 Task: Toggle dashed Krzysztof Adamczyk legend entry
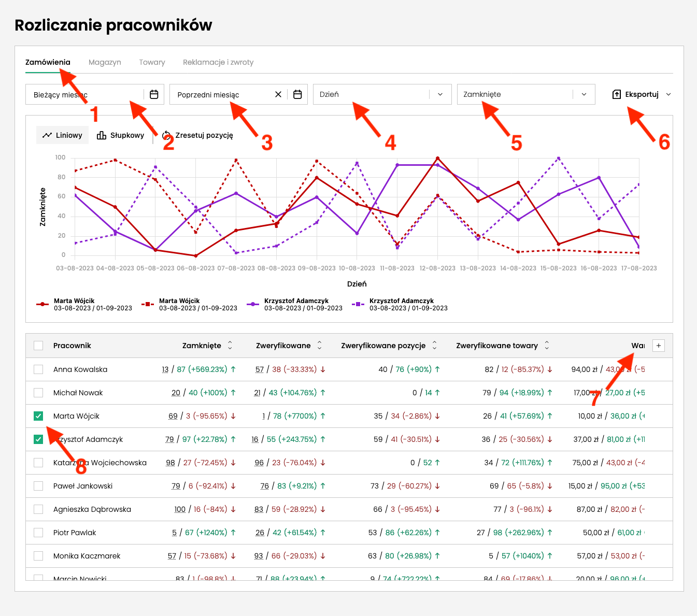point(400,304)
